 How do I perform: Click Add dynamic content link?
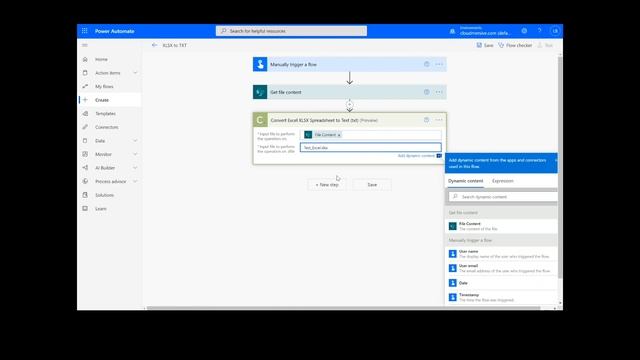[416, 156]
